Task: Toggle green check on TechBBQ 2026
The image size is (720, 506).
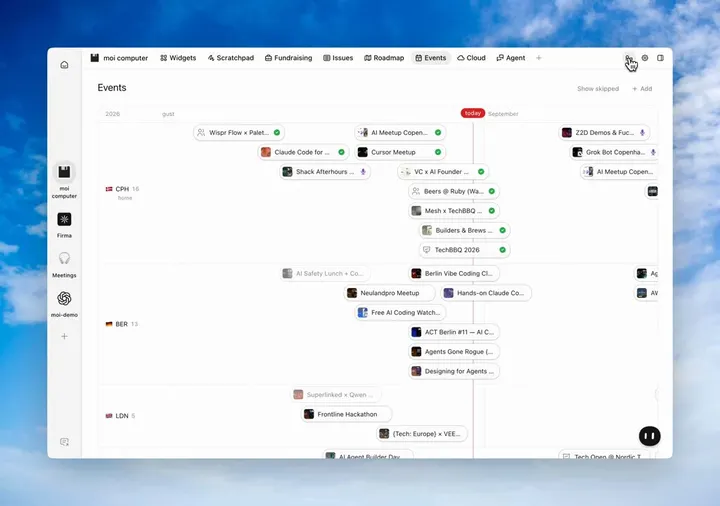Action: (502, 250)
